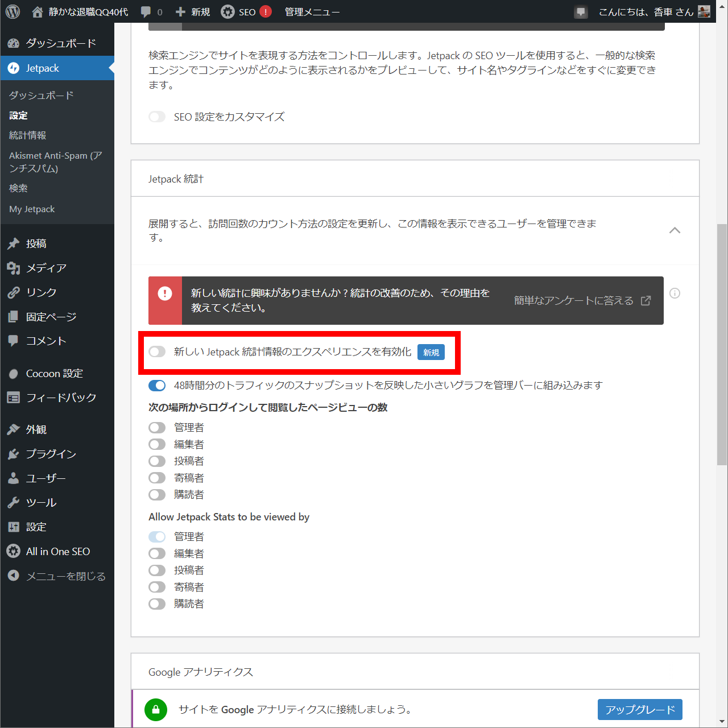Viewport: 728px width, 728px height.
Task: Click the ダッシュボード gauge icon in sidebar
Action: coord(14,43)
